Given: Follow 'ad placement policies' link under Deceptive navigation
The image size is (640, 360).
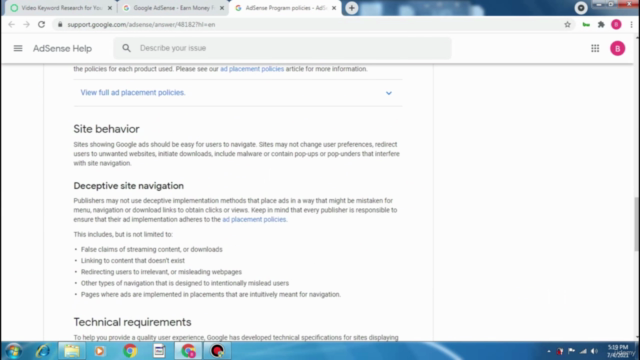Looking at the screenshot, I should click(x=254, y=220).
